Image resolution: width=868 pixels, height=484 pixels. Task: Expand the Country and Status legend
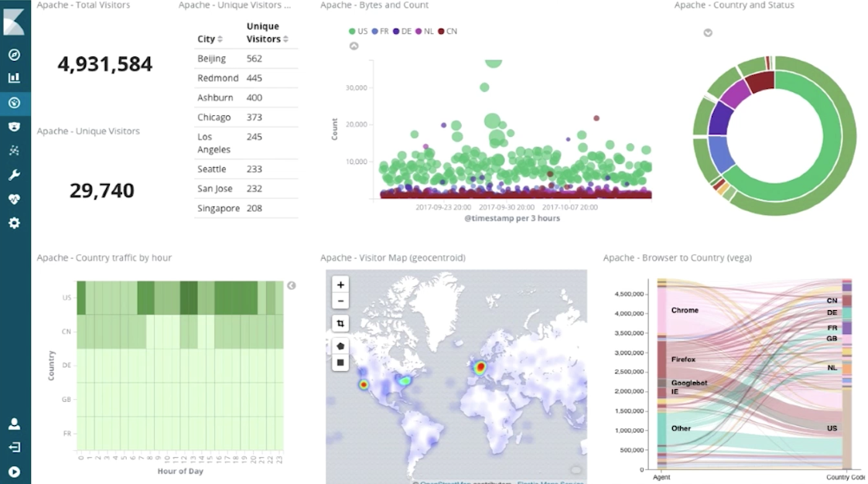[707, 32]
